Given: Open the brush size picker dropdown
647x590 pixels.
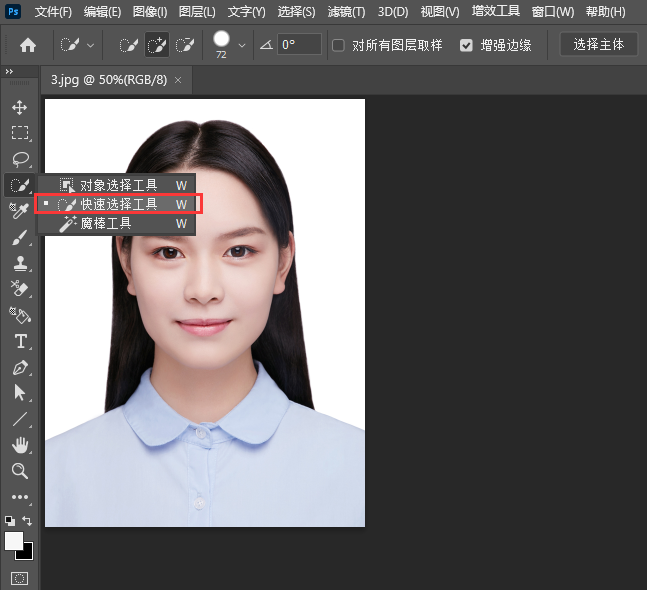Looking at the screenshot, I should 242,45.
